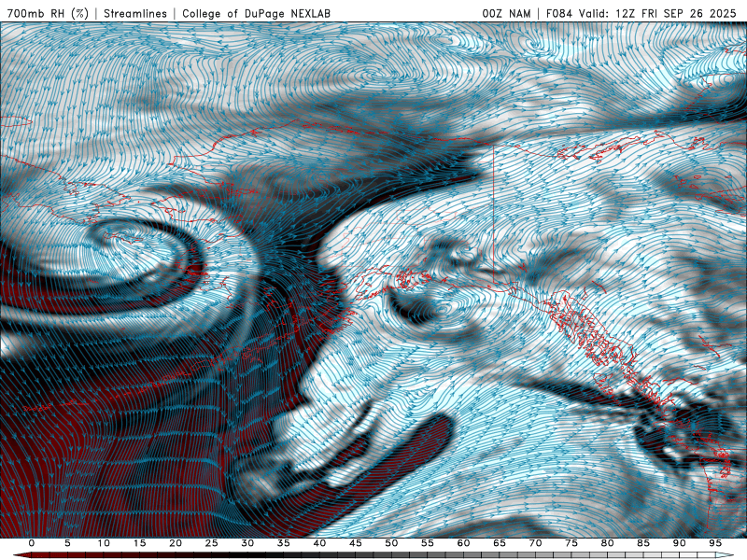Click the colorbar label "0"
The width and height of the screenshot is (747, 560).
(x=32, y=543)
